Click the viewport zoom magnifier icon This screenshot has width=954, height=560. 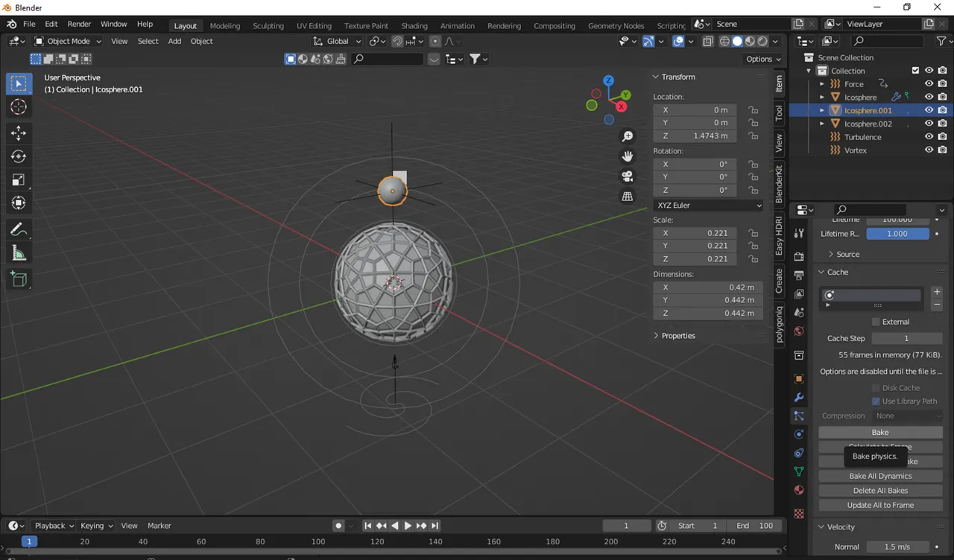[628, 136]
